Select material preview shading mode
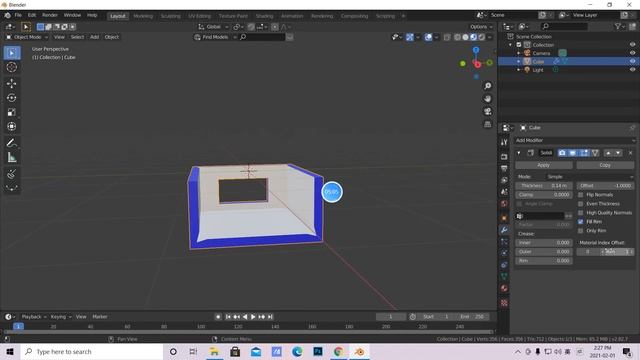Screen dimensions: 640x360 (473, 37)
